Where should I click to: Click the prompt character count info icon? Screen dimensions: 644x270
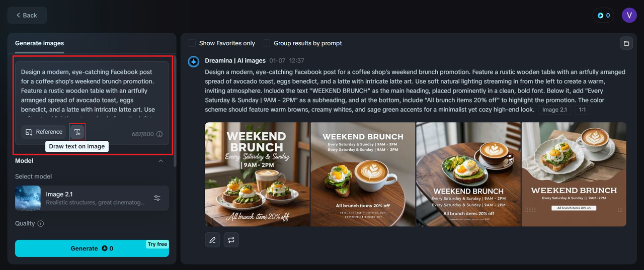coord(159,134)
